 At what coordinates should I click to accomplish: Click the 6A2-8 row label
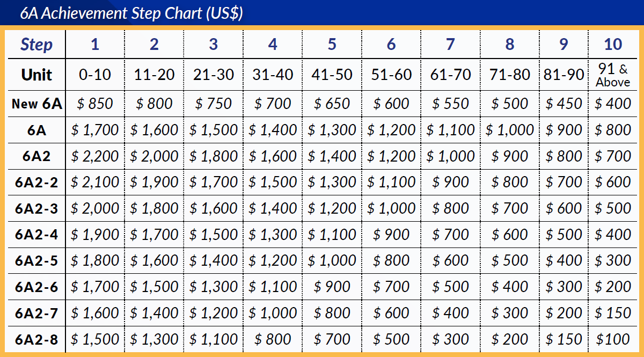pos(36,339)
